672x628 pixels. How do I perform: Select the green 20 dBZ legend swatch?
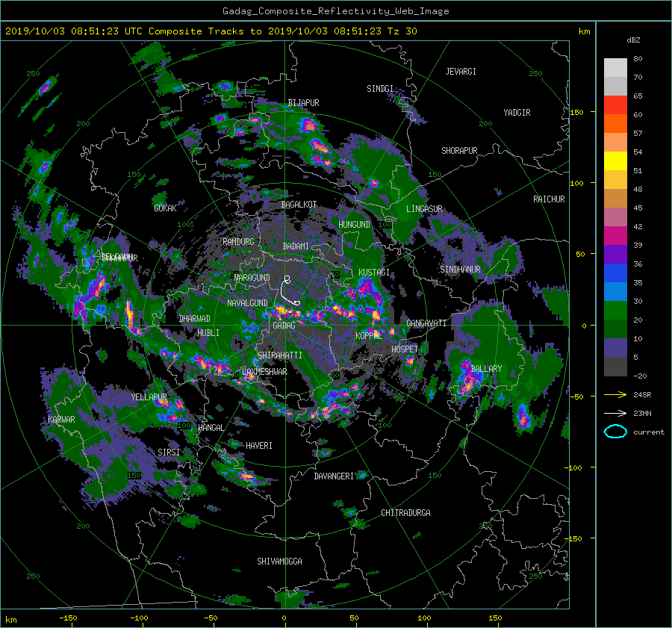click(x=615, y=310)
